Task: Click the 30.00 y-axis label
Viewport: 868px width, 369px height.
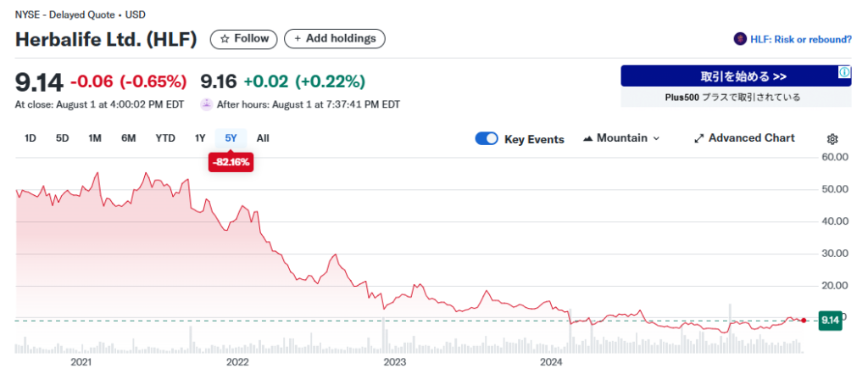Action: (835, 253)
